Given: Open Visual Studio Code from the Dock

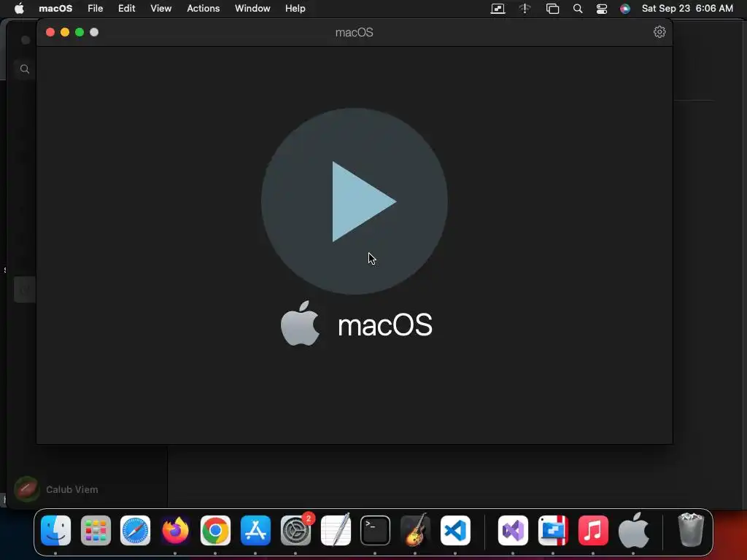Looking at the screenshot, I should (x=455, y=531).
